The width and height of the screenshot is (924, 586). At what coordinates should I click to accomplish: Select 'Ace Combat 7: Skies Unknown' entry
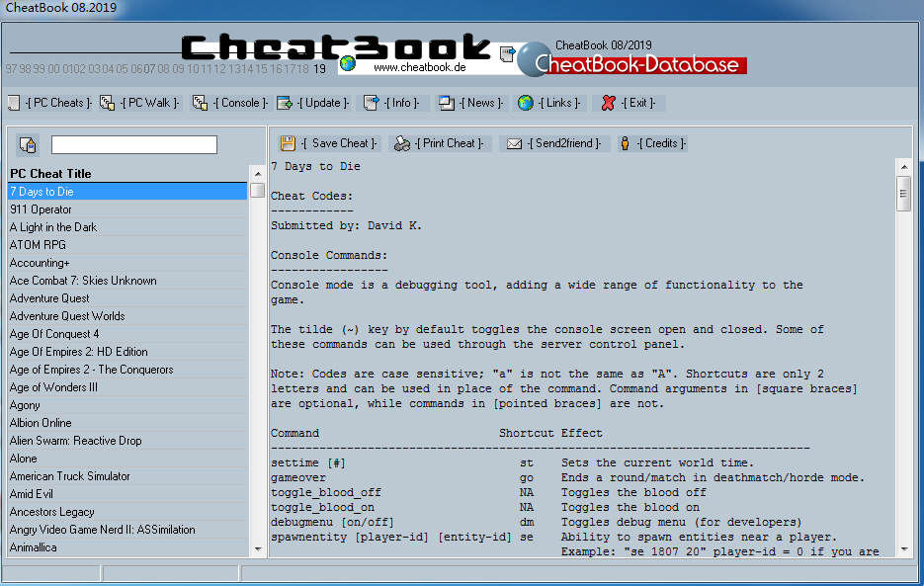coord(127,281)
